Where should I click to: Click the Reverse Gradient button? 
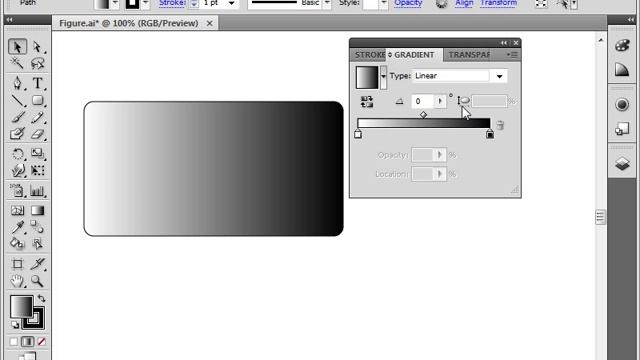(367, 102)
